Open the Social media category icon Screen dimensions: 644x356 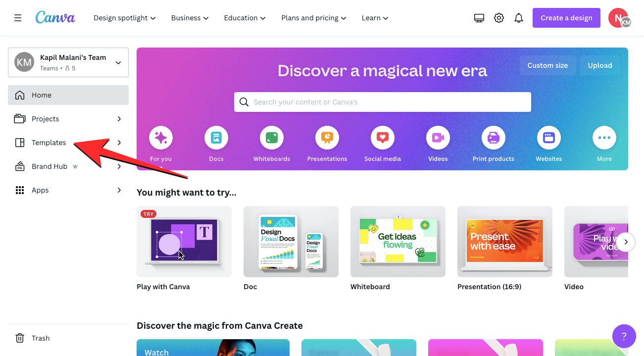pyautogui.click(x=383, y=138)
